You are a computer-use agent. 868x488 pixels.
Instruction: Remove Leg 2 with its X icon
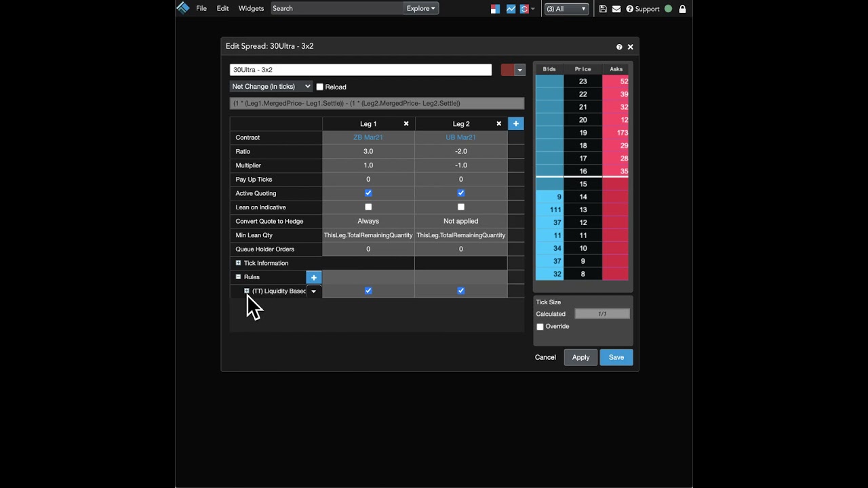(x=498, y=123)
